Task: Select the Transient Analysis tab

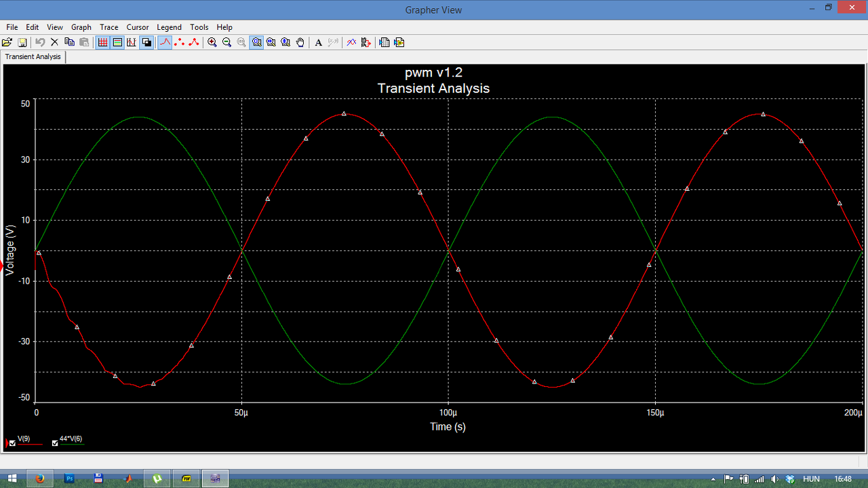Action: pos(33,57)
